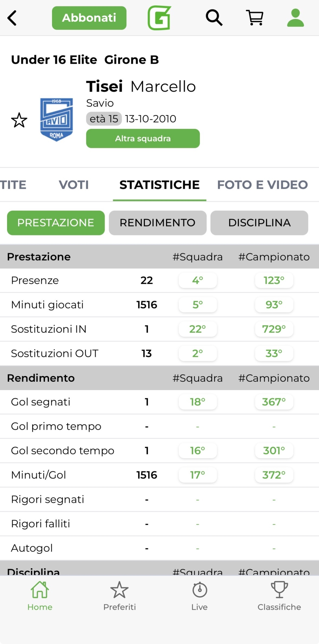Switch to the FOTO E VIDEO tab

[x=262, y=185]
